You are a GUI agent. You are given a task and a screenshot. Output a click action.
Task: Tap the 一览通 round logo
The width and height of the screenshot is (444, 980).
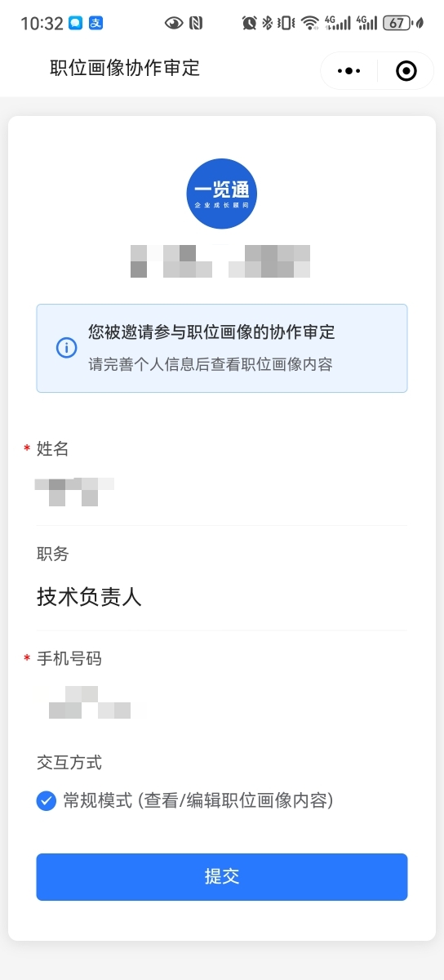(x=222, y=194)
